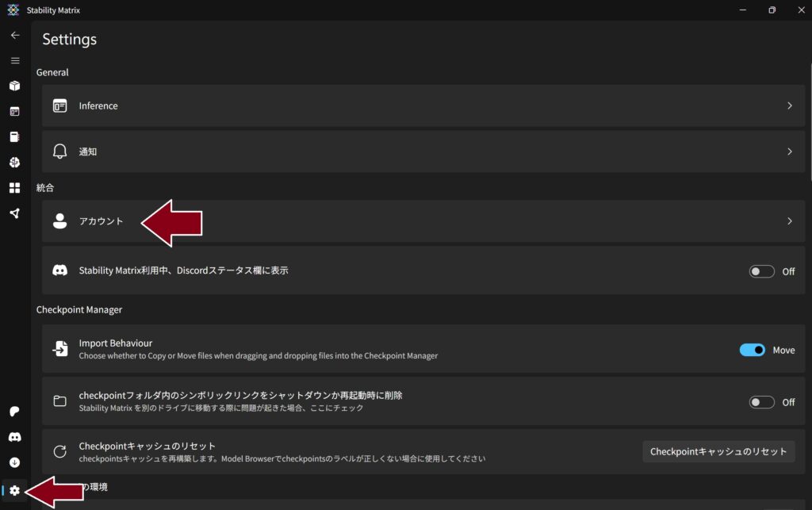812x510 pixels.
Task: Open the hamburger navigation menu
Action: 15,60
